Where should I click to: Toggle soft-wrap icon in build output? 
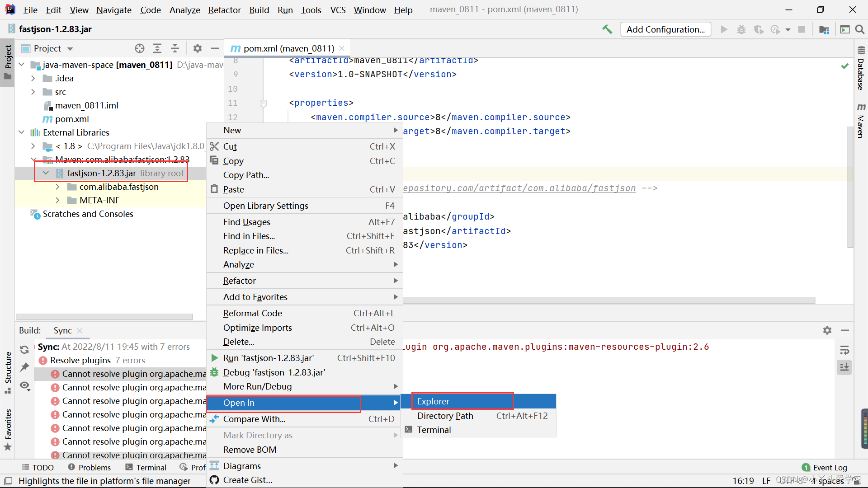[x=844, y=350]
